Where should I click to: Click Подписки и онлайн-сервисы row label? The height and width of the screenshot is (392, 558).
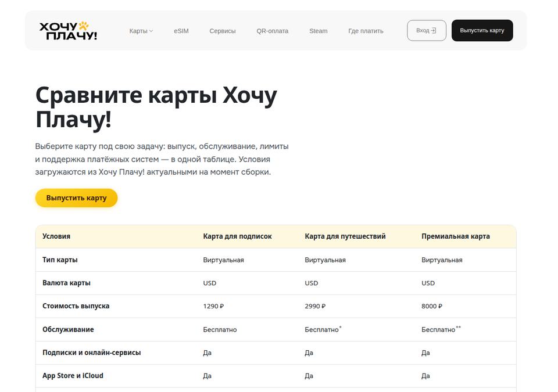coord(91,353)
